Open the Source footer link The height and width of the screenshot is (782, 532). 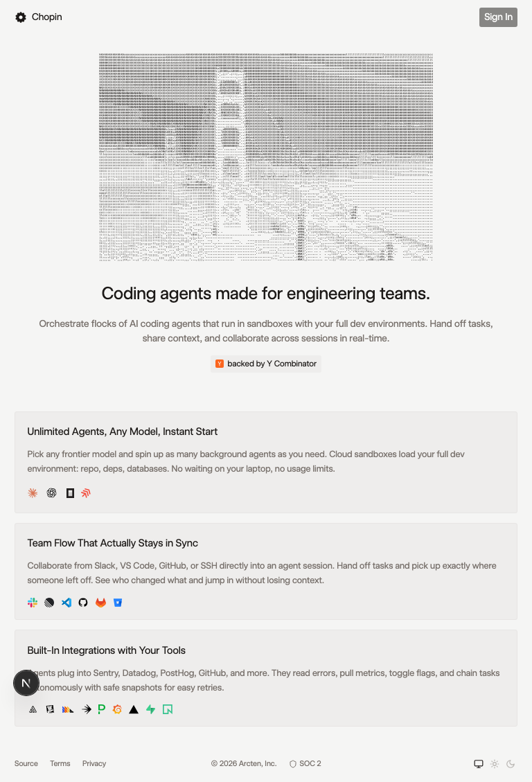pos(26,763)
